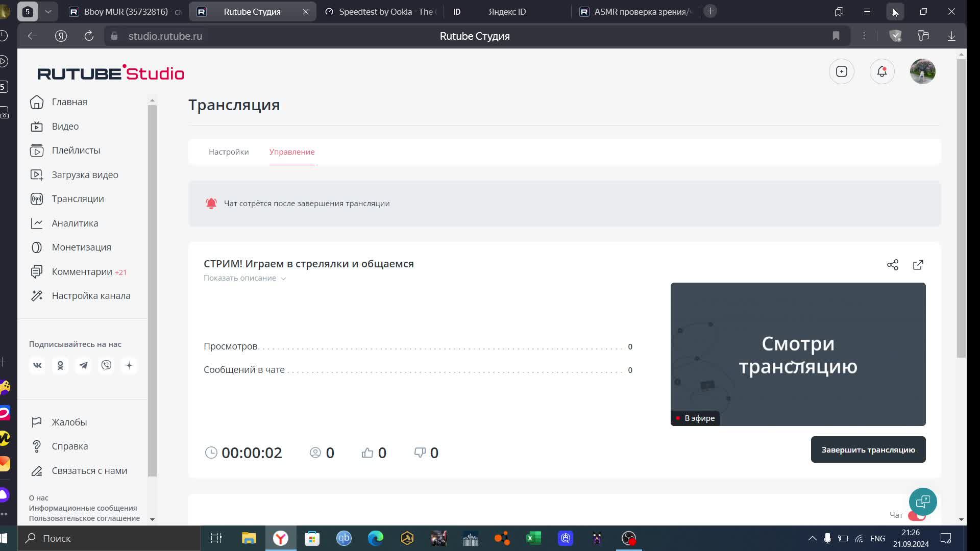Reload the page with refresh icon
Viewport: 980px width, 551px height.
point(89,36)
